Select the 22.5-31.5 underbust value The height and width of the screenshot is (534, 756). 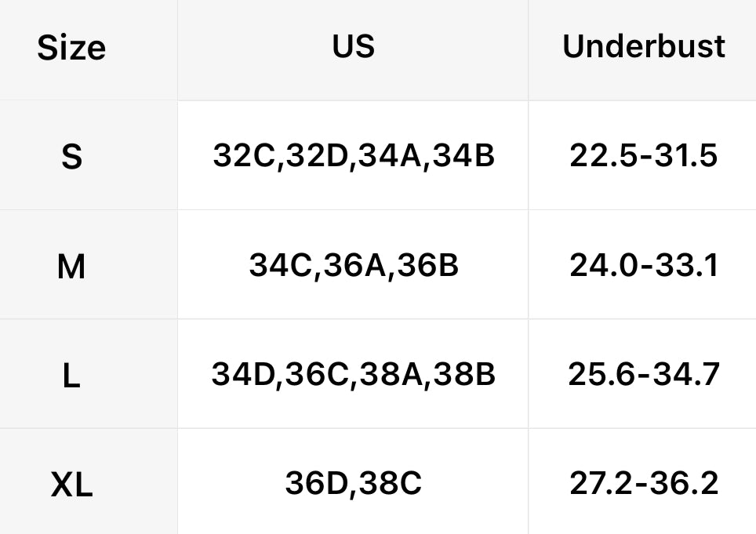tap(644, 157)
